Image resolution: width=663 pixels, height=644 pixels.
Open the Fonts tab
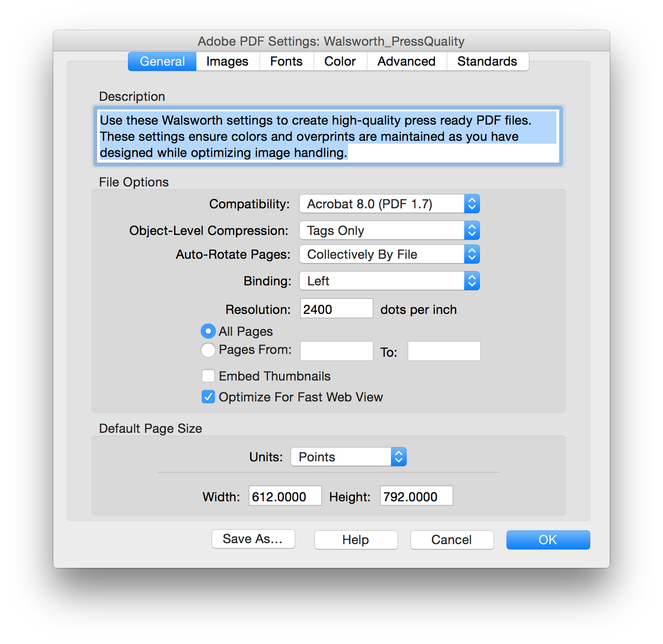tap(286, 61)
